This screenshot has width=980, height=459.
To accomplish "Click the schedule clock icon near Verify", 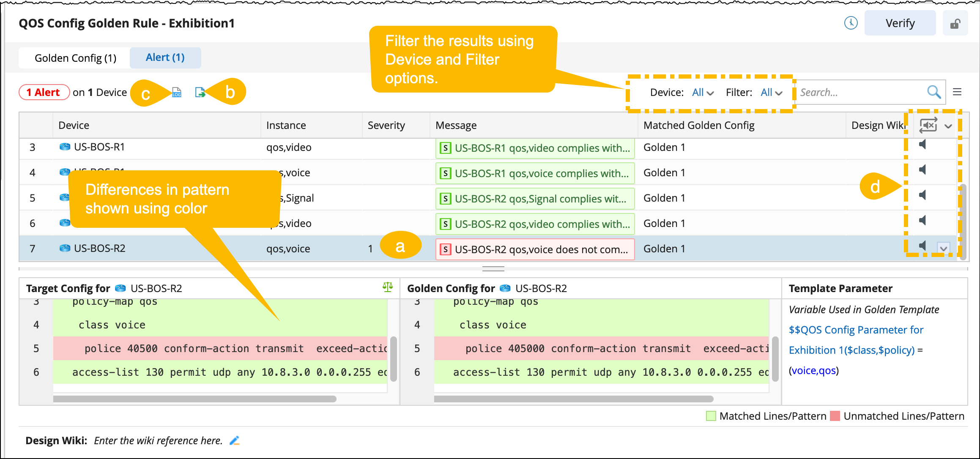I will tap(851, 23).
